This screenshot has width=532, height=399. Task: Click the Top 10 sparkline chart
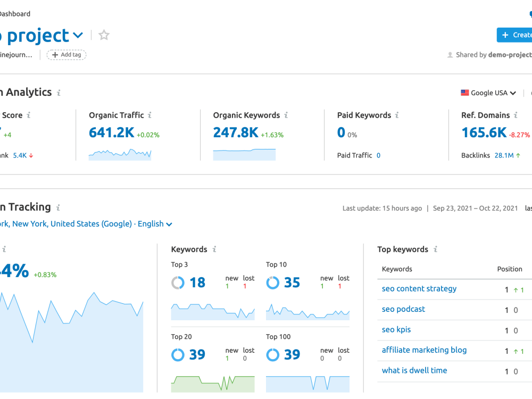pos(307,312)
